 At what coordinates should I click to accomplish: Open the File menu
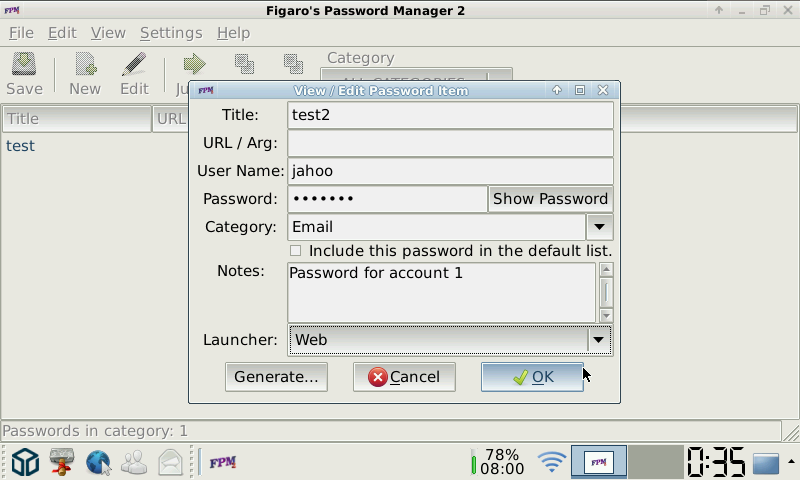click(21, 33)
